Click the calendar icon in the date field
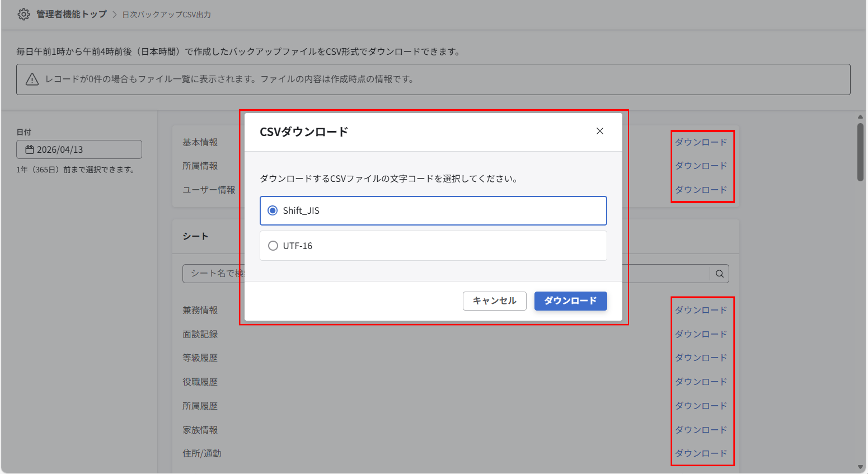The image size is (868, 474). click(29, 149)
